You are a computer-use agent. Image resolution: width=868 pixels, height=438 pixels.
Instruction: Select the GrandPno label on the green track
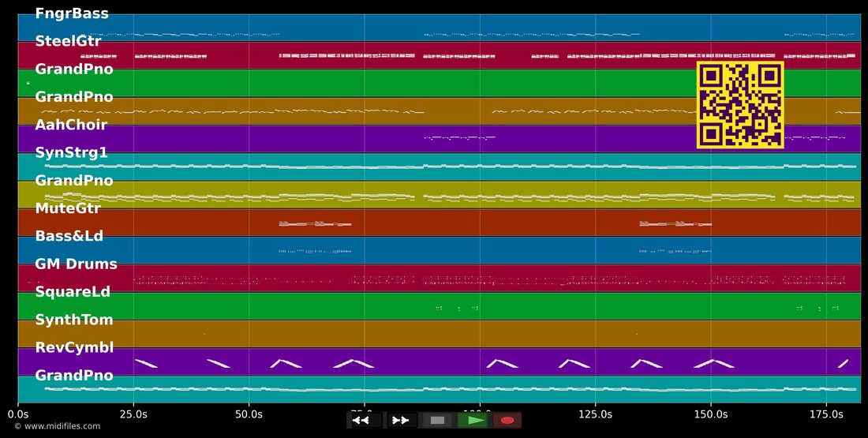coord(74,69)
